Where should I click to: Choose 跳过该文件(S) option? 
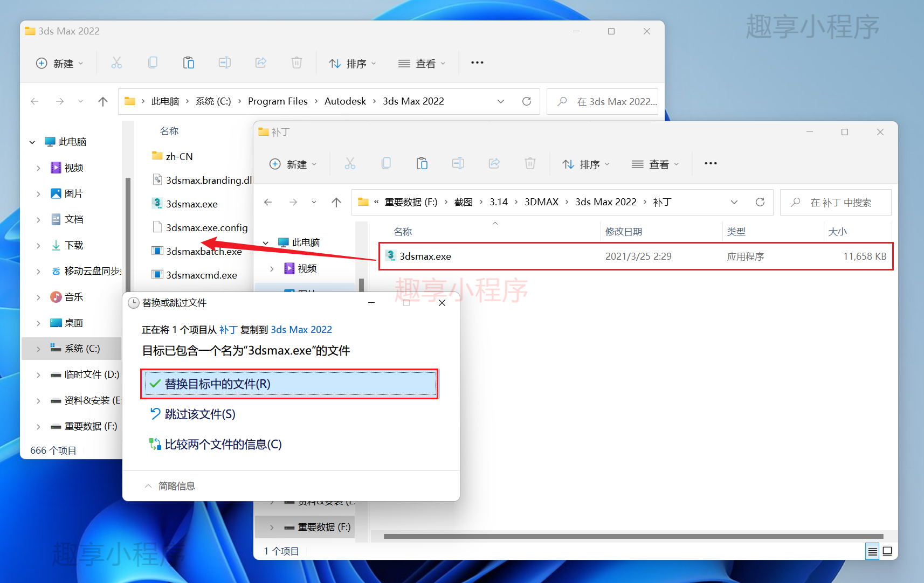[193, 414]
